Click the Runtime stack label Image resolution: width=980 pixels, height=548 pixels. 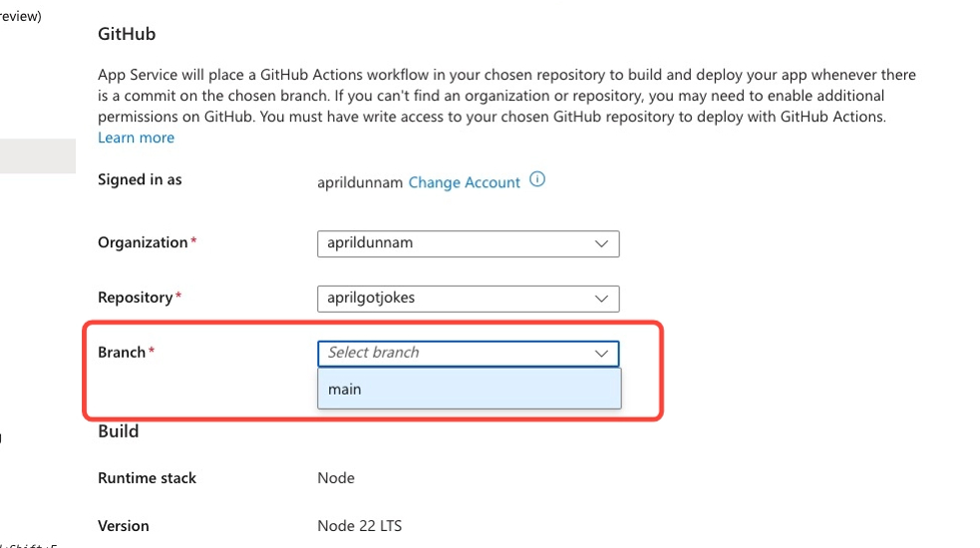click(x=147, y=478)
